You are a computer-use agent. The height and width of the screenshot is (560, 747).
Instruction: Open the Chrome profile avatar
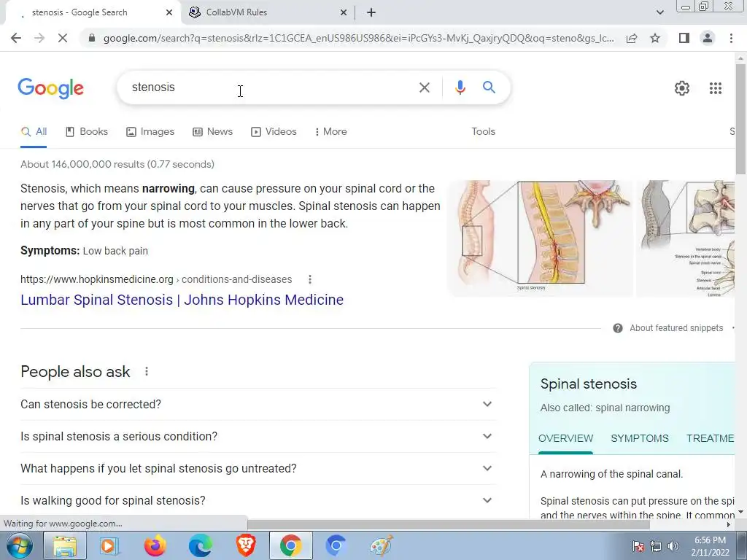pos(708,38)
